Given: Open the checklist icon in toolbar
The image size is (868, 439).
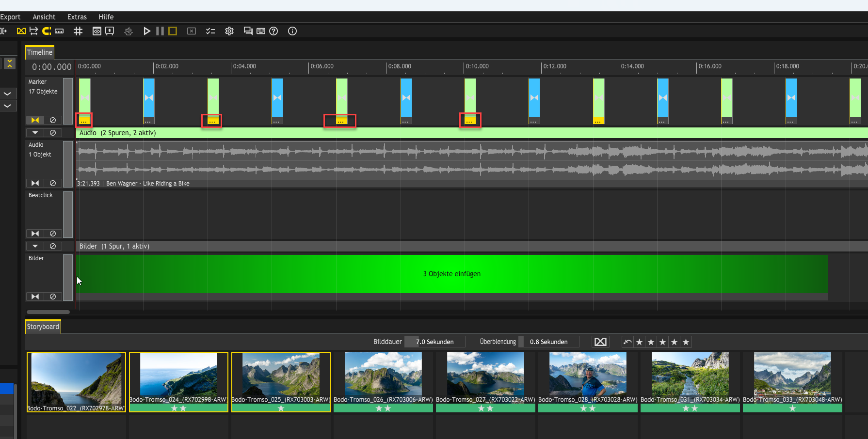Looking at the screenshot, I should [210, 31].
